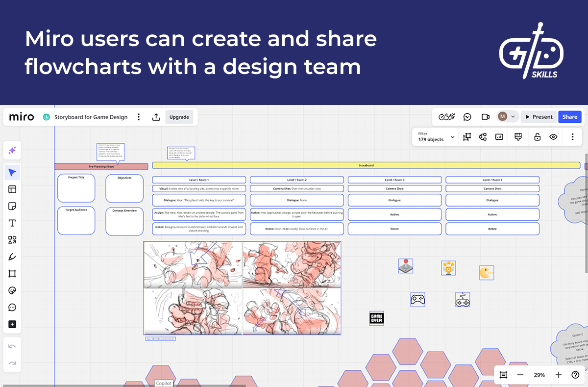The height and width of the screenshot is (387, 588).
Task: Click the Present button
Action: (539, 117)
